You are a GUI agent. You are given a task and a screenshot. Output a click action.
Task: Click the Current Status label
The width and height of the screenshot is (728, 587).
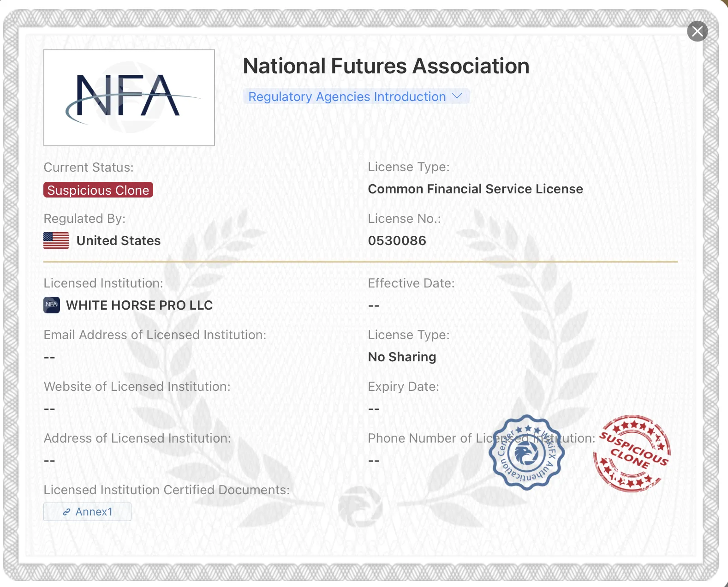coord(89,167)
